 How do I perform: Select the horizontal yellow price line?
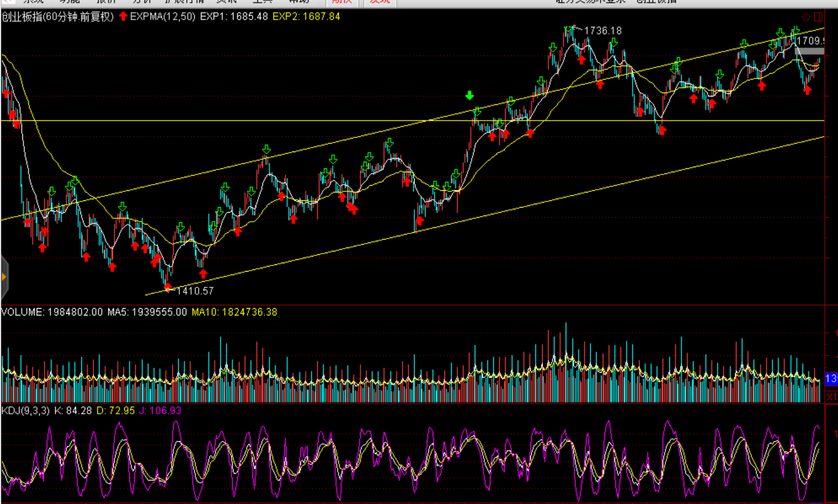(x=337, y=121)
